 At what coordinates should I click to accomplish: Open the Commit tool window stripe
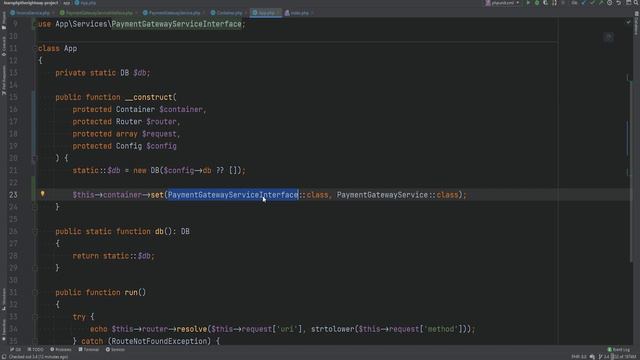pyautogui.click(x=4, y=47)
